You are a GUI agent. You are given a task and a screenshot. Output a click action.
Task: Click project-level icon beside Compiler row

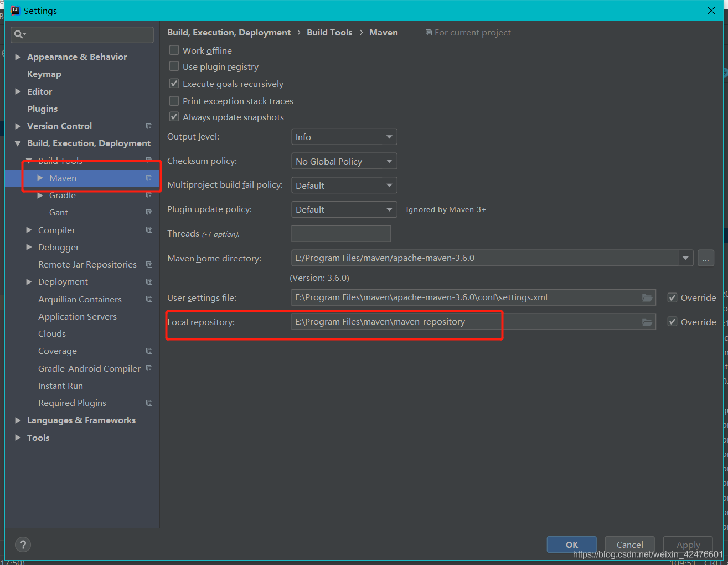(x=149, y=230)
